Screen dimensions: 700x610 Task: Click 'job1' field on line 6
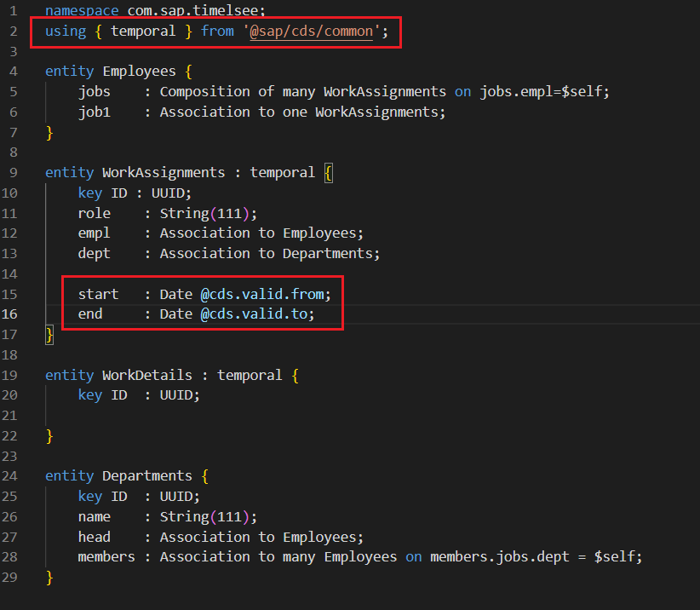point(94,112)
